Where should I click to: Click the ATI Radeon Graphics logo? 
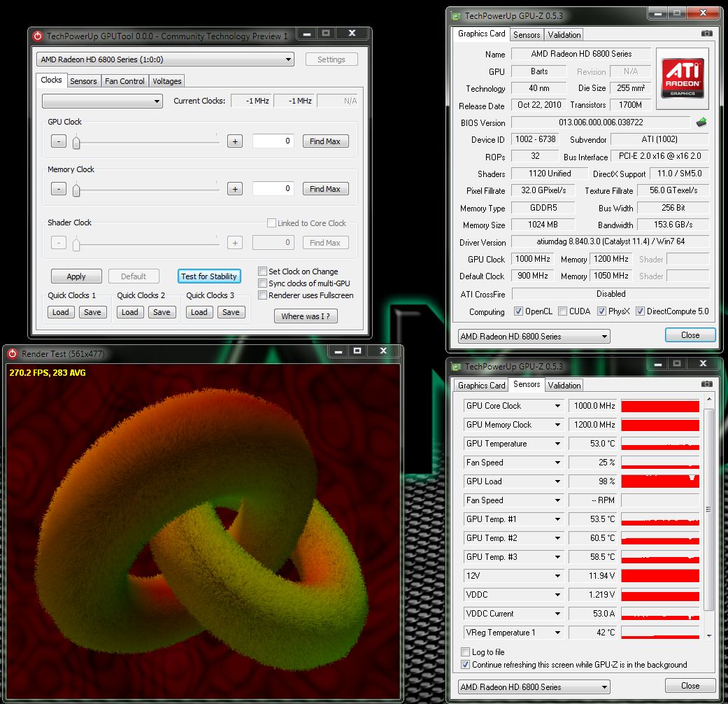pos(682,78)
